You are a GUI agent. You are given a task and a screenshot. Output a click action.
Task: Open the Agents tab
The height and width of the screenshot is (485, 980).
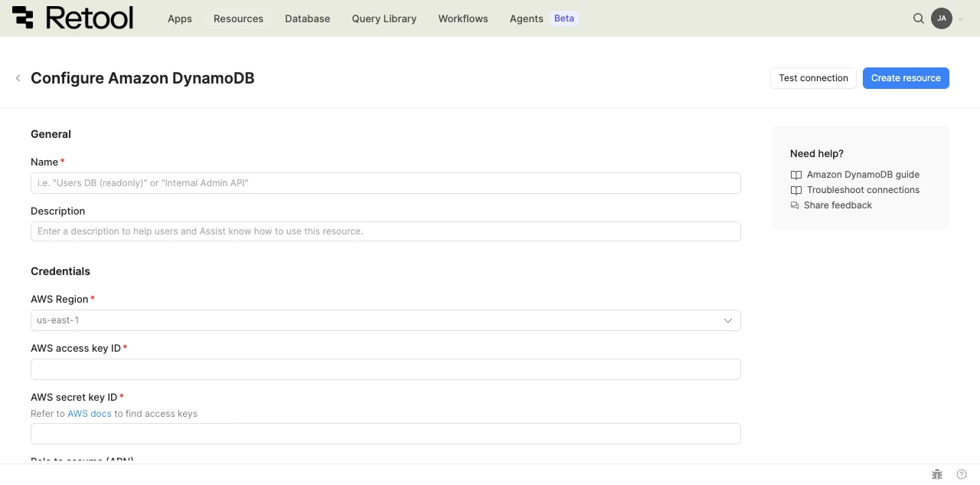(x=526, y=18)
